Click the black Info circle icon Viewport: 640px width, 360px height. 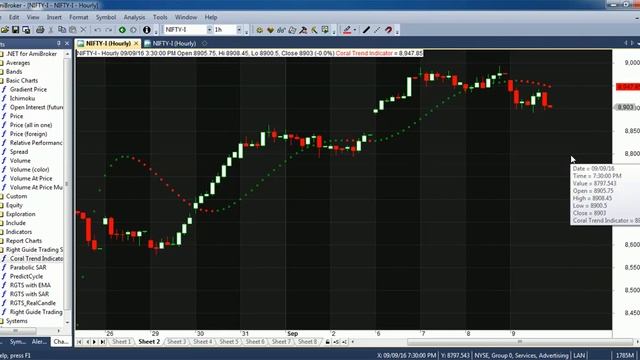(147, 30)
